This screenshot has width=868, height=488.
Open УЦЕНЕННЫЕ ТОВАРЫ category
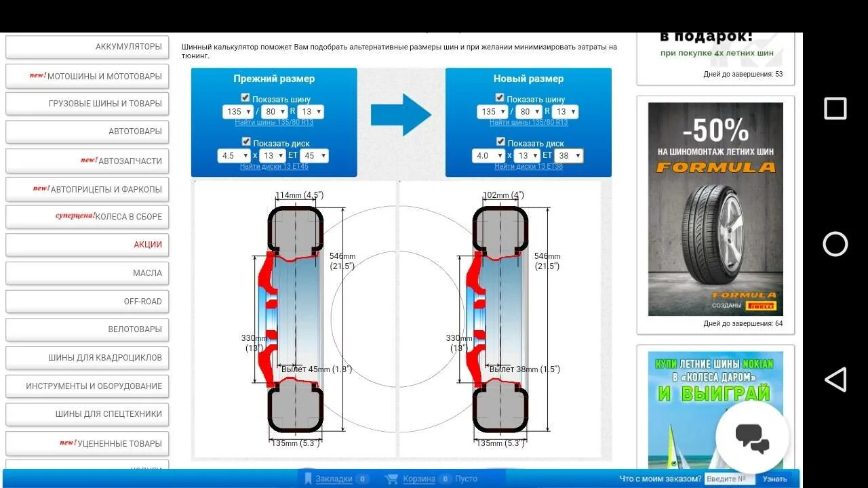(x=87, y=443)
